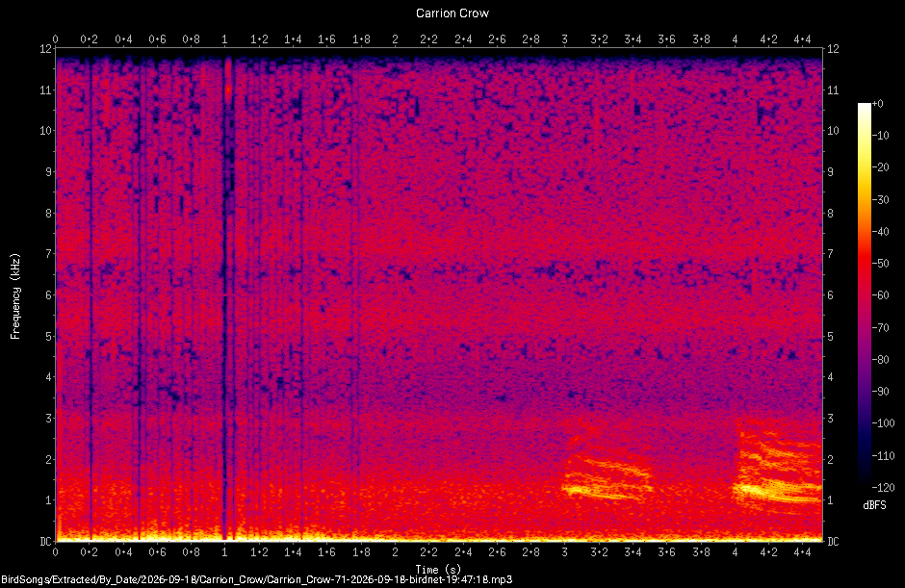Click "DC" on the left frequency axis

click(45, 541)
